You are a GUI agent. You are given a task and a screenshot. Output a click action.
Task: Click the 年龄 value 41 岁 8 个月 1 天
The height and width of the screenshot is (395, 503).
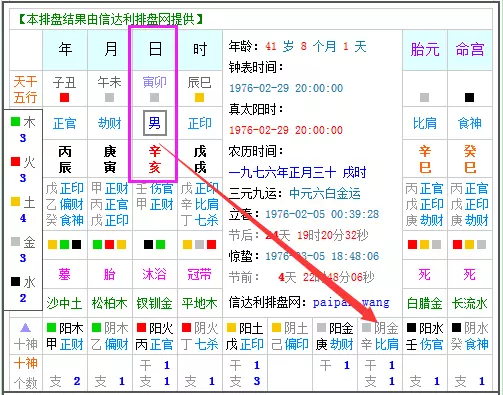[x=316, y=47]
